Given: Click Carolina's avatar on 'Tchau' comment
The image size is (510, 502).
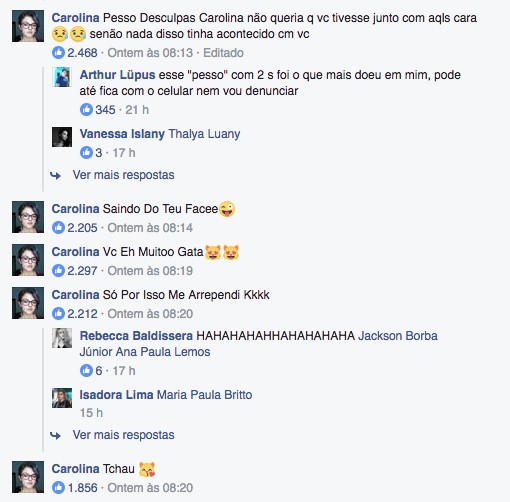Looking at the screenshot, I should [x=28, y=477].
